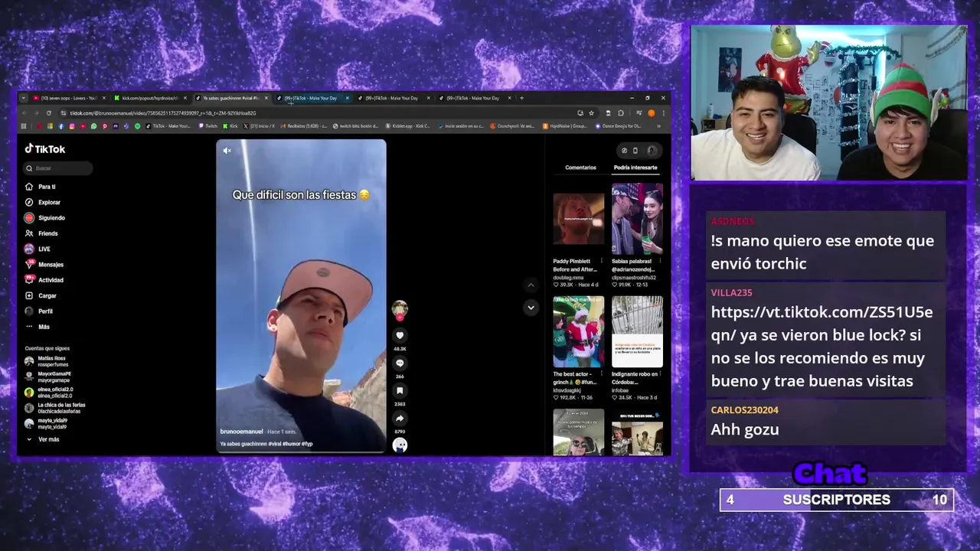Click the creator avatar with follow plus
The height and width of the screenshot is (551, 980).
pyautogui.click(x=400, y=310)
